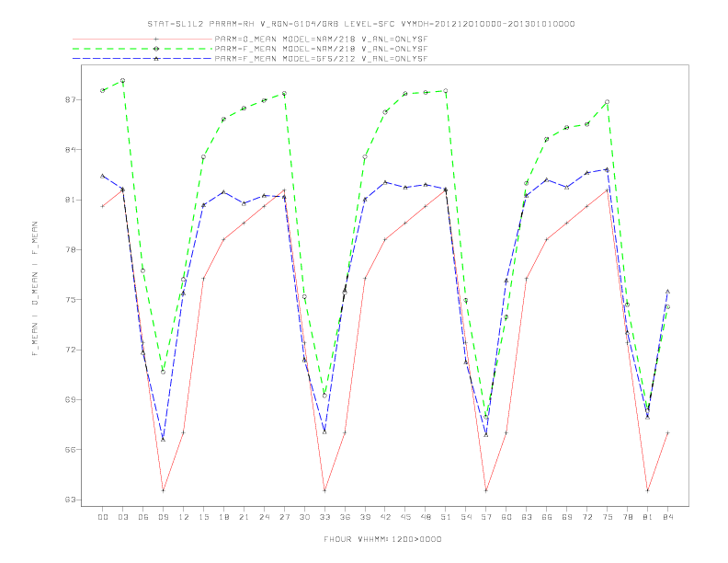Image resolution: width=728 pixels, height=563 pixels.
Task: Click the x-axis forecast hour label 84
Action: 668,517
